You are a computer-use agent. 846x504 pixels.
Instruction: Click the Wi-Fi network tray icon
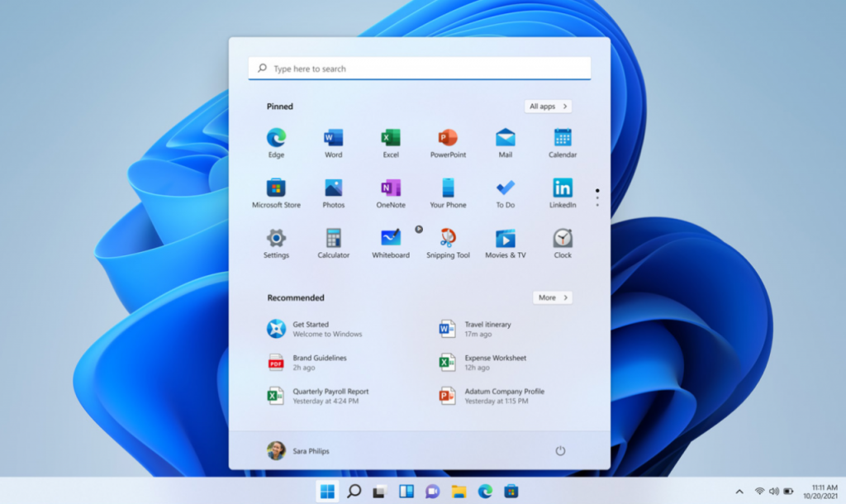[760, 491]
